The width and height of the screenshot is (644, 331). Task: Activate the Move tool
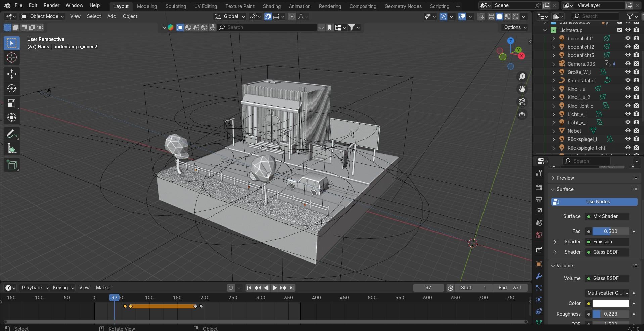(12, 74)
